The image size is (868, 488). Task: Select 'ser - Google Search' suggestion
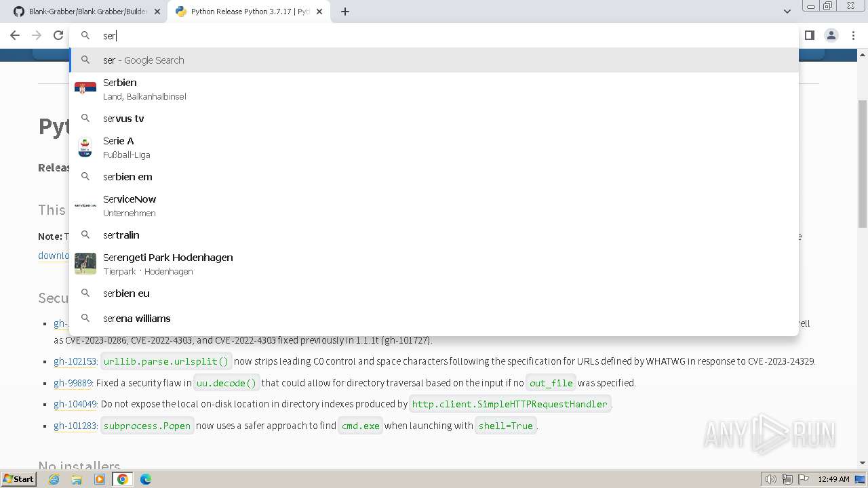click(434, 60)
